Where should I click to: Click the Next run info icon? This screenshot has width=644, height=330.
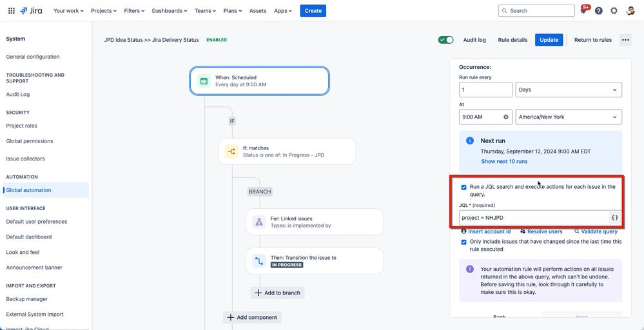(x=470, y=141)
